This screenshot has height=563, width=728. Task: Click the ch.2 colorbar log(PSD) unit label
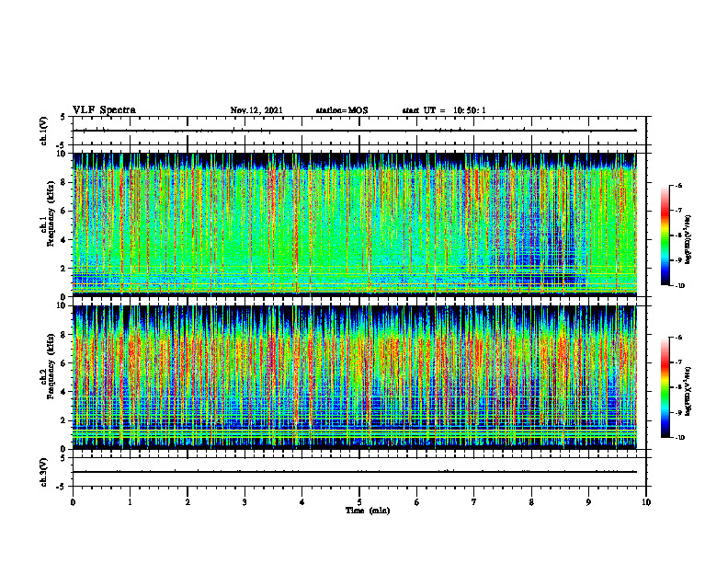(688, 391)
